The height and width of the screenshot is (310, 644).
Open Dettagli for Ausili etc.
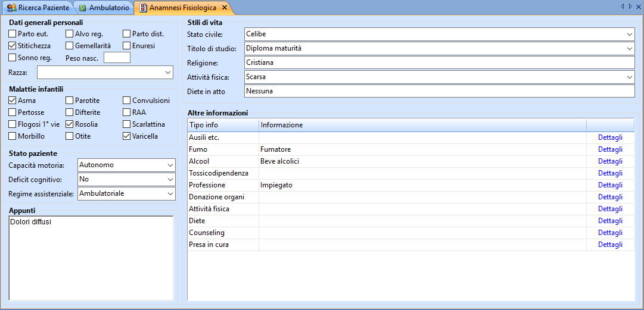click(x=610, y=137)
